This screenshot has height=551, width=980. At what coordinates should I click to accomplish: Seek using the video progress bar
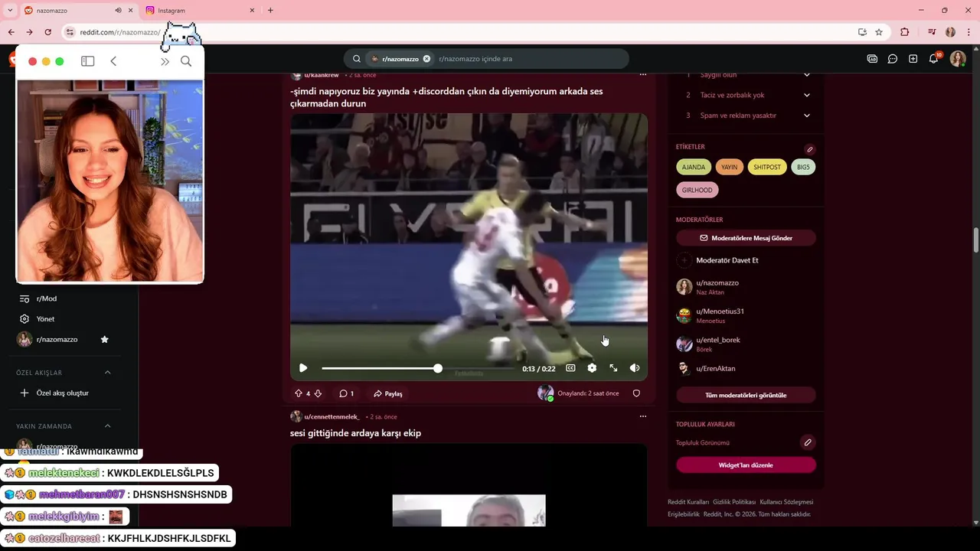point(417,368)
